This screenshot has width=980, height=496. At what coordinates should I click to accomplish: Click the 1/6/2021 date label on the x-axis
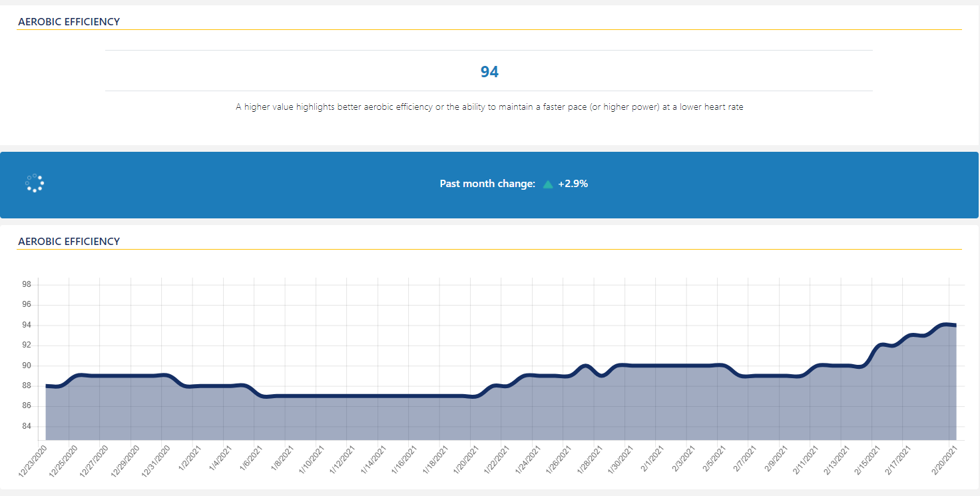click(x=252, y=458)
